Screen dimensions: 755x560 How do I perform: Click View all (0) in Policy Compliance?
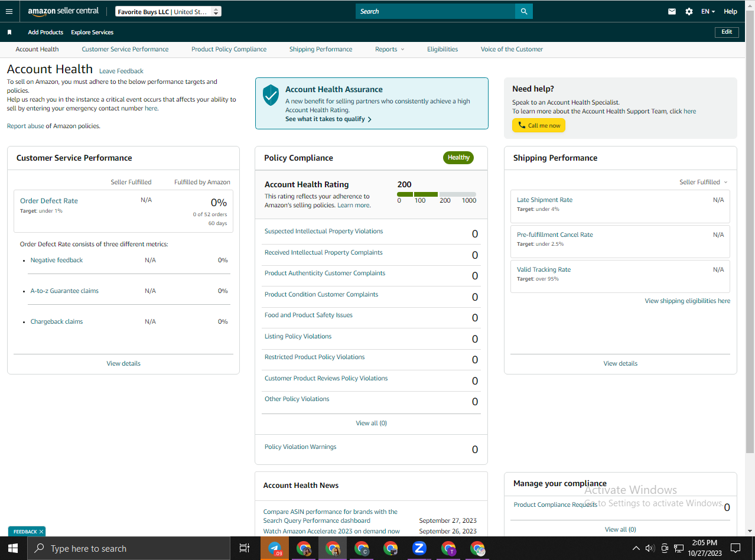(x=371, y=424)
